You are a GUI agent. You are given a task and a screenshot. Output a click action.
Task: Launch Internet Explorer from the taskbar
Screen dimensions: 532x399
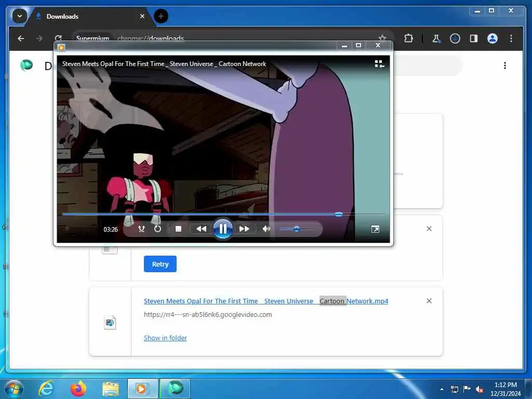coord(46,389)
